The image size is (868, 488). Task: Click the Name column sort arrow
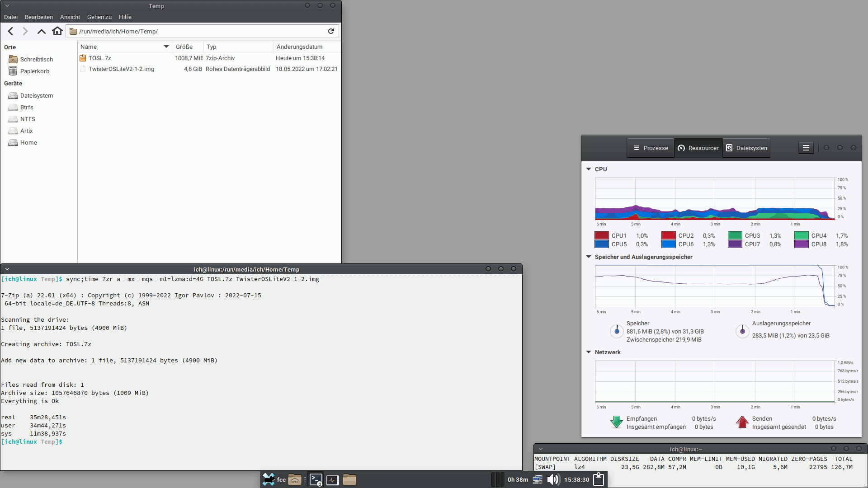pos(166,47)
